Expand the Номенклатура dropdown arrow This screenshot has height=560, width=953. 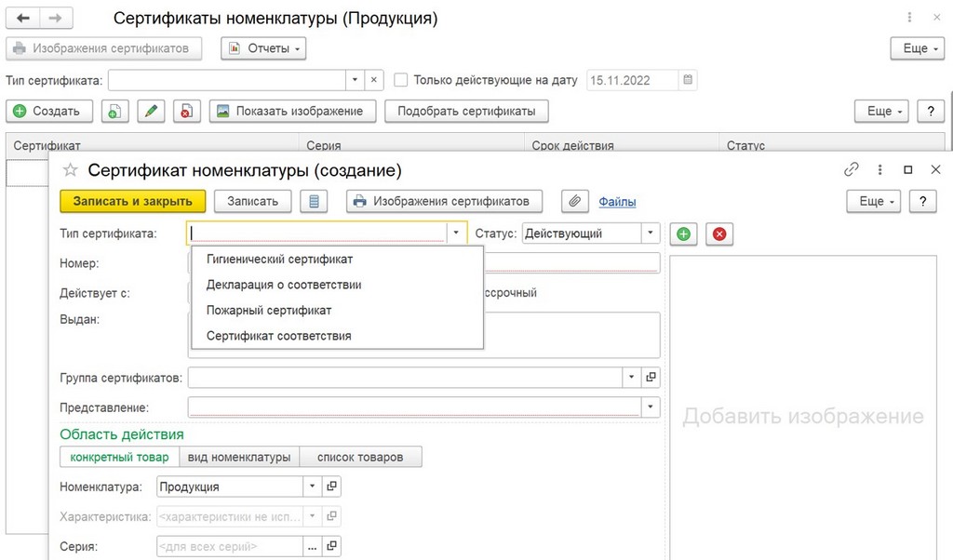point(312,486)
